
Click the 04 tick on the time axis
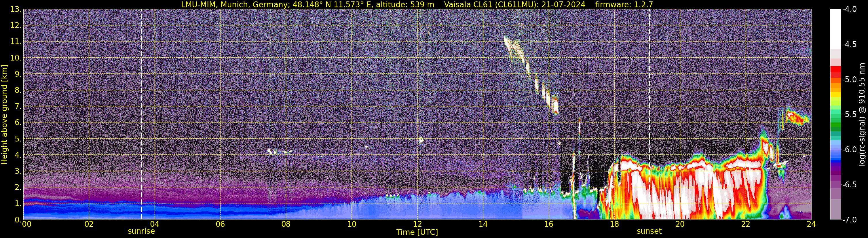[155, 224]
